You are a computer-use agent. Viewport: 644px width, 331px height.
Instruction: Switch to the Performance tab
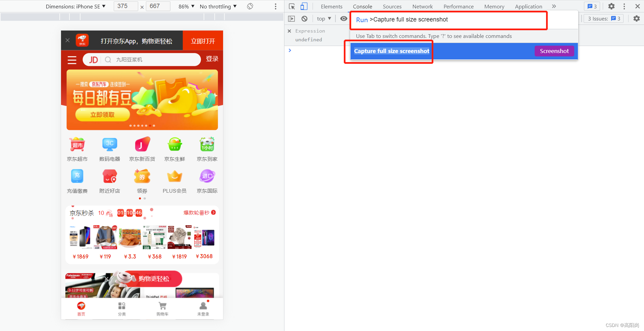pos(459,6)
